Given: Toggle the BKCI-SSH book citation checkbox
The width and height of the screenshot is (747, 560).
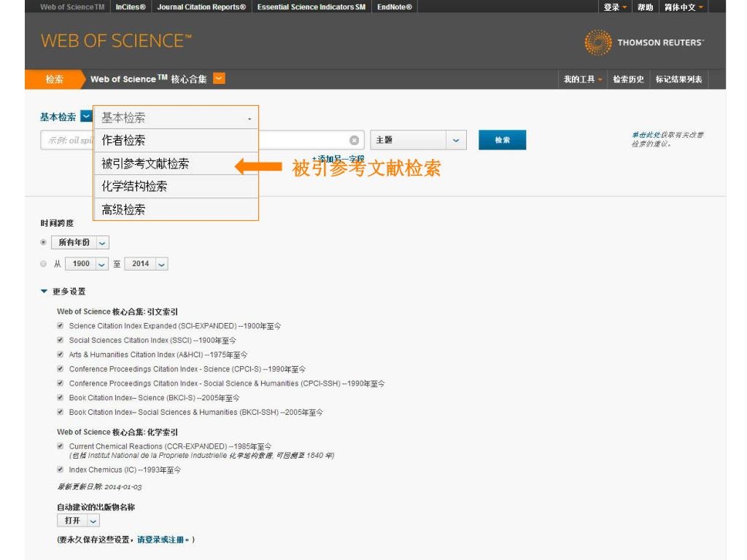Looking at the screenshot, I should coord(60,412).
